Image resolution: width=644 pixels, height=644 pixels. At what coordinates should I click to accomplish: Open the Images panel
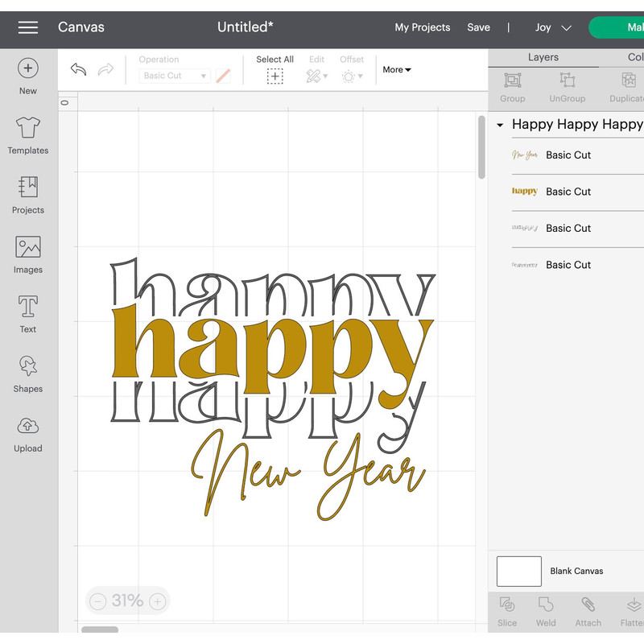(27, 254)
